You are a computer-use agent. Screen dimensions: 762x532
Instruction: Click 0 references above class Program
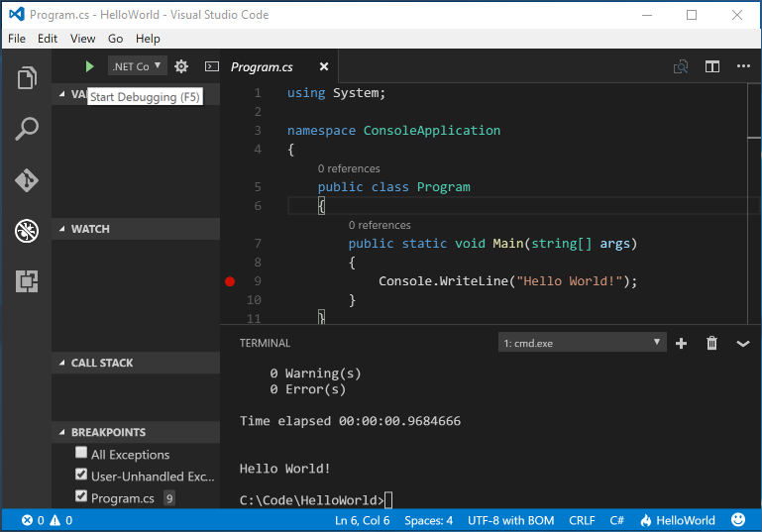349,168
